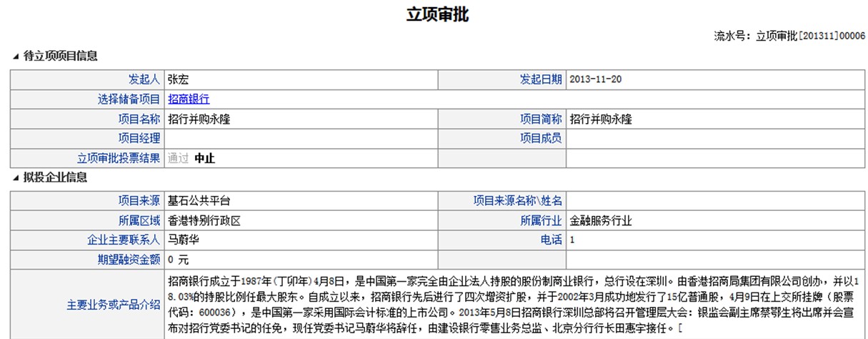Collapse the 拟投企业信息 section
This screenshot has height=339, width=868.
click(x=16, y=178)
